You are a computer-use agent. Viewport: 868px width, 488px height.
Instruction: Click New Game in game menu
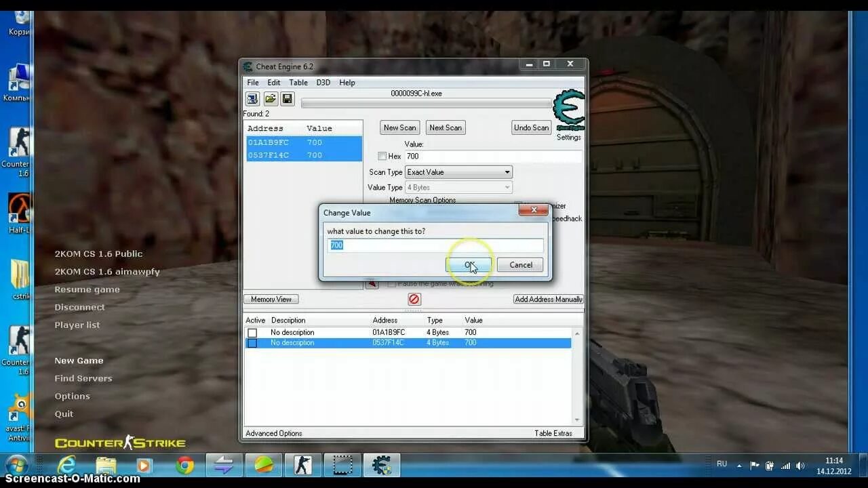[79, 361]
